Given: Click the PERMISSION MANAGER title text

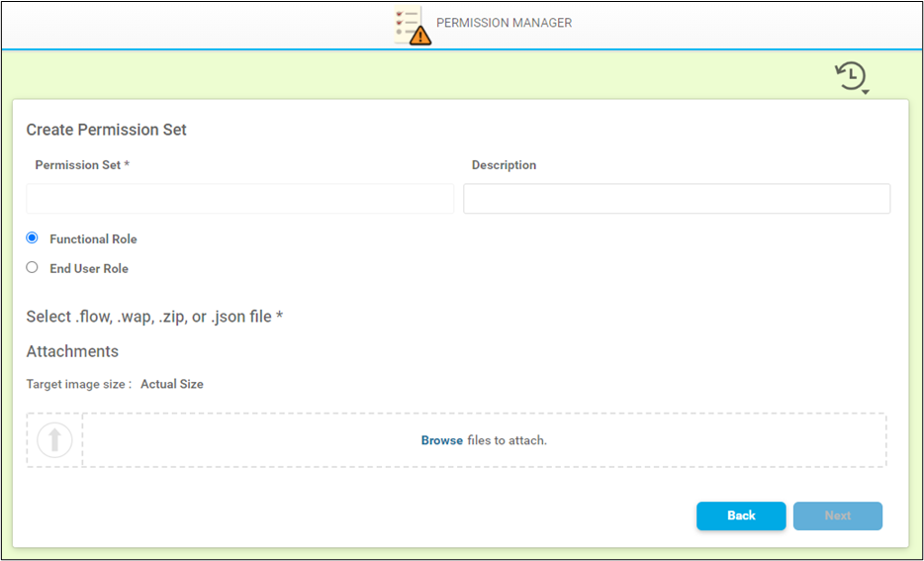Looking at the screenshot, I should [504, 23].
